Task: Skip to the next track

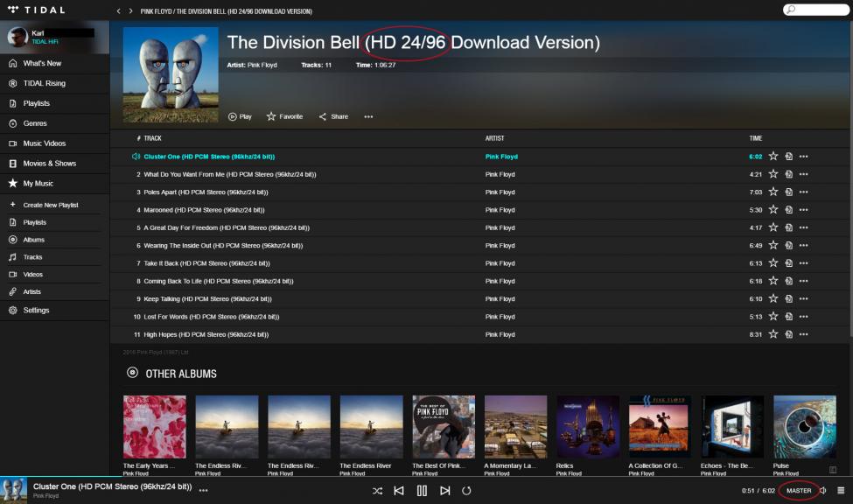Action: coord(444,491)
